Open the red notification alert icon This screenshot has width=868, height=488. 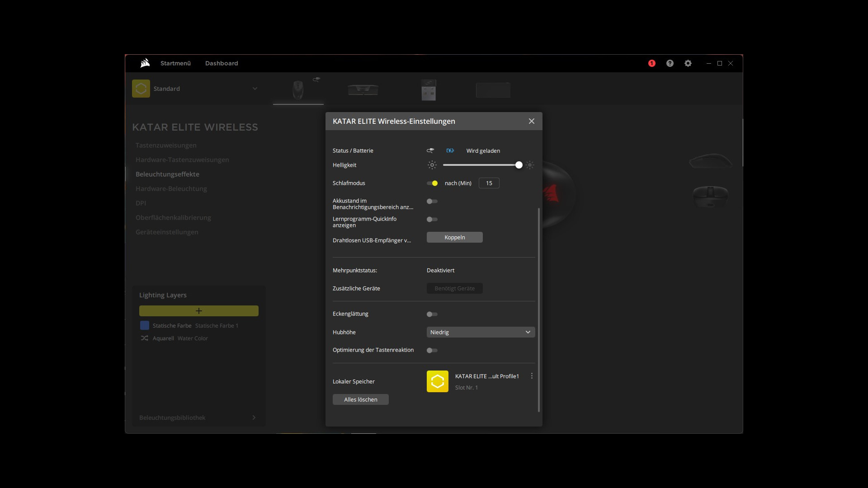(651, 63)
